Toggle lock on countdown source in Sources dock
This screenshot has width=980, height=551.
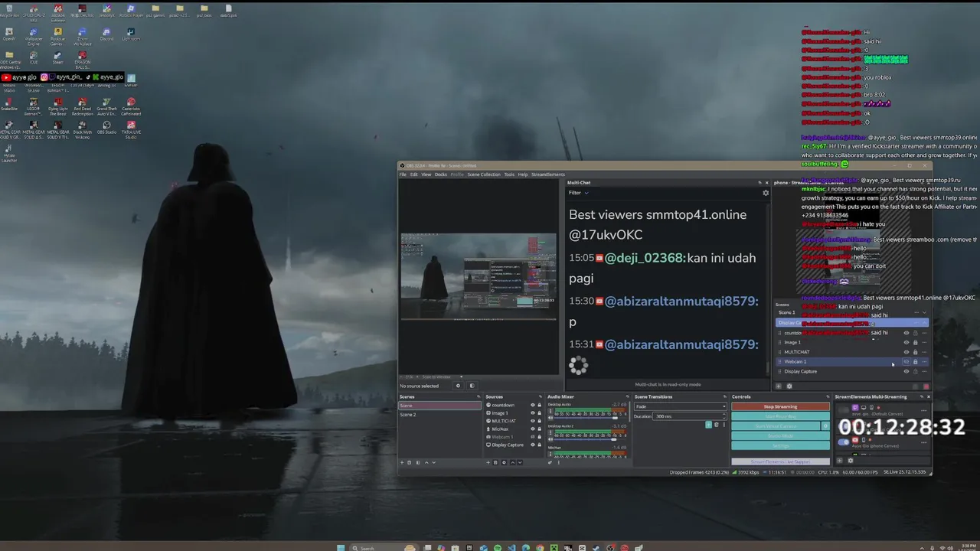tap(539, 405)
